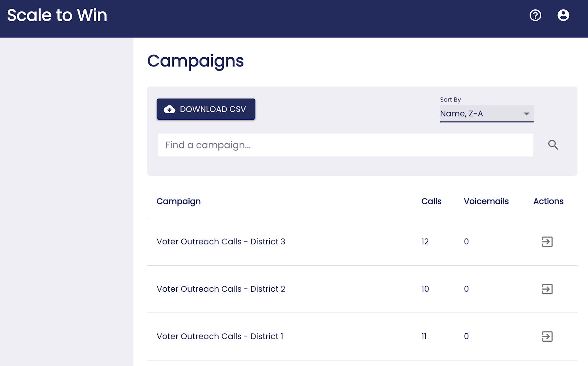Click the Calls column header
This screenshot has width=588, height=366.
point(431,201)
